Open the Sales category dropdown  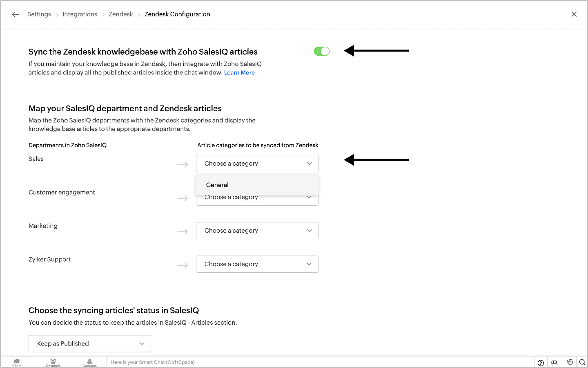click(257, 164)
